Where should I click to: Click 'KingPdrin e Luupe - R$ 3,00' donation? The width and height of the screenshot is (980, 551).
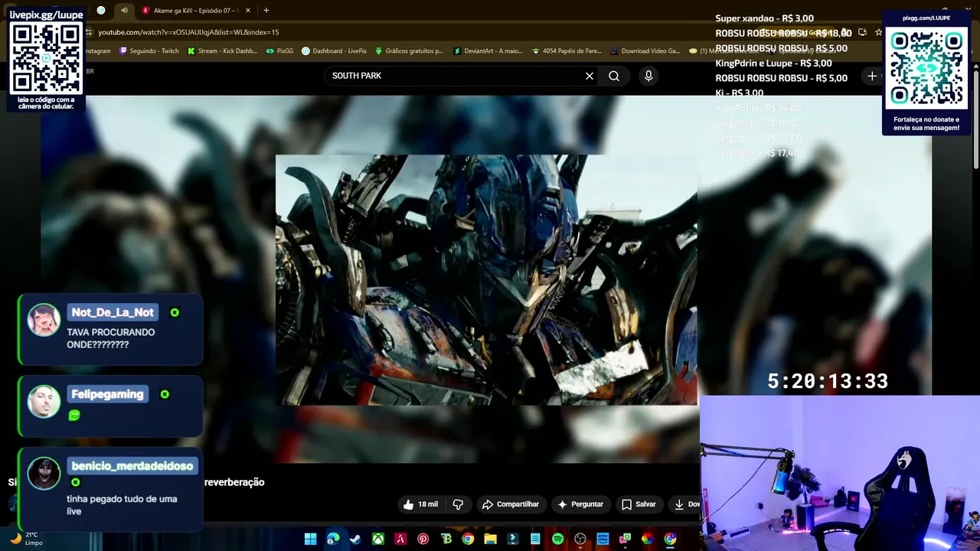(x=773, y=64)
